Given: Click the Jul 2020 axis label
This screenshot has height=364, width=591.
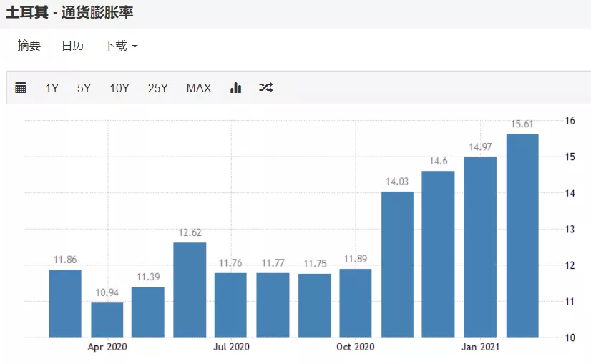Looking at the screenshot, I should (x=231, y=347).
